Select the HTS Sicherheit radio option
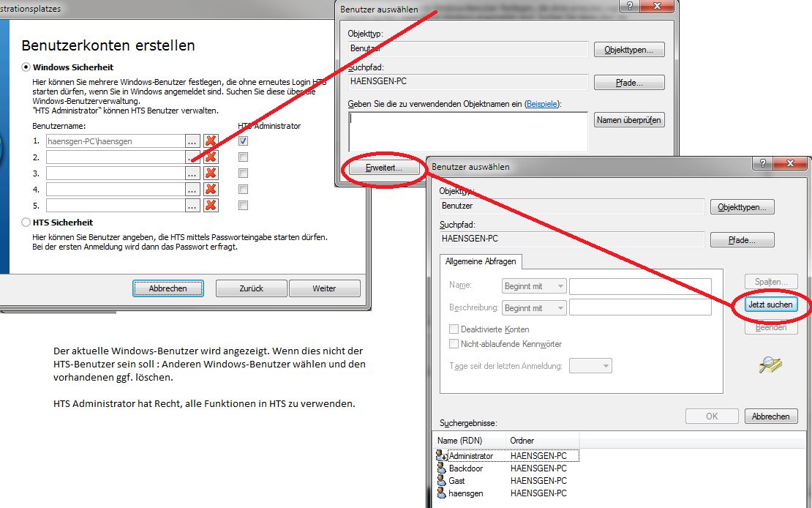 tap(26, 222)
